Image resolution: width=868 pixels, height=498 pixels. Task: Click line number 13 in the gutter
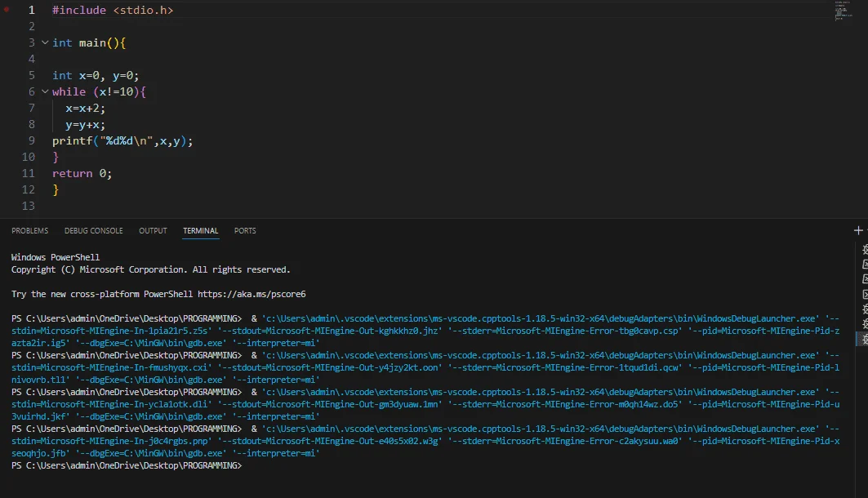[29, 206]
